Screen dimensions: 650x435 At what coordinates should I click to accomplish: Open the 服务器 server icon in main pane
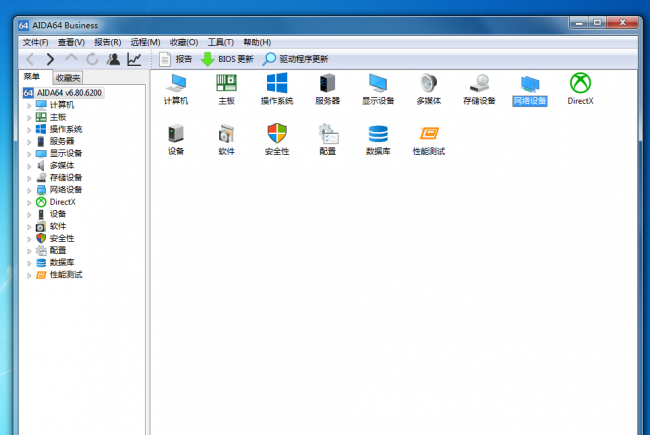327,89
